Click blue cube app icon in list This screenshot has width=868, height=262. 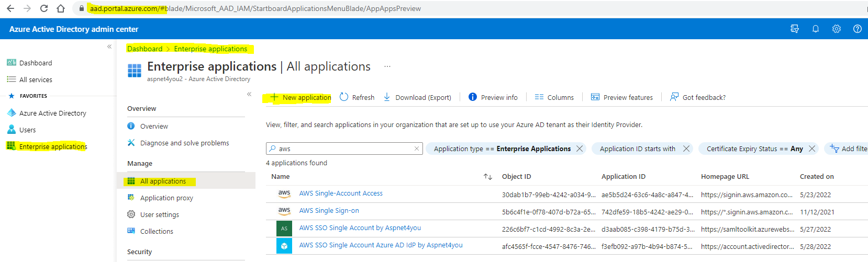click(x=284, y=246)
